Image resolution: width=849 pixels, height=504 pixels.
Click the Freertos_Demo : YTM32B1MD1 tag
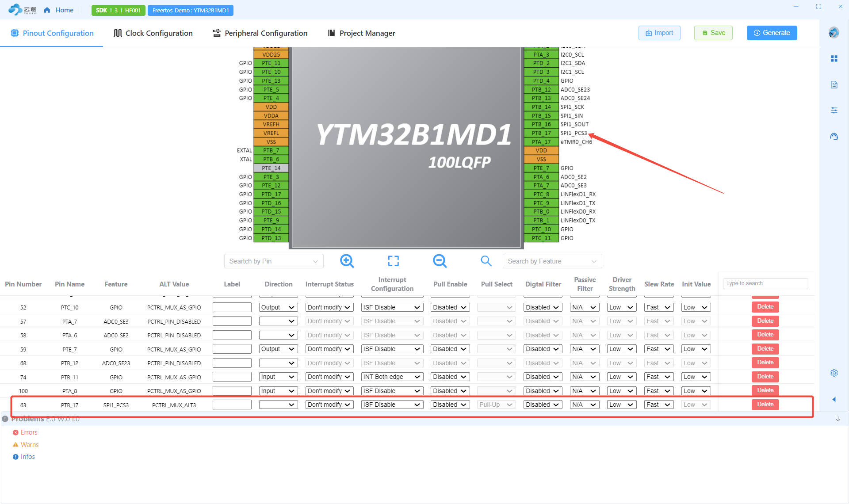[x=191, y=10]
